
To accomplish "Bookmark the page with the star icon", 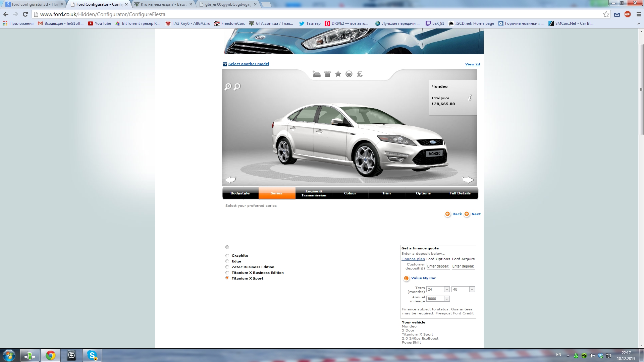I will (x=606, y=14).
